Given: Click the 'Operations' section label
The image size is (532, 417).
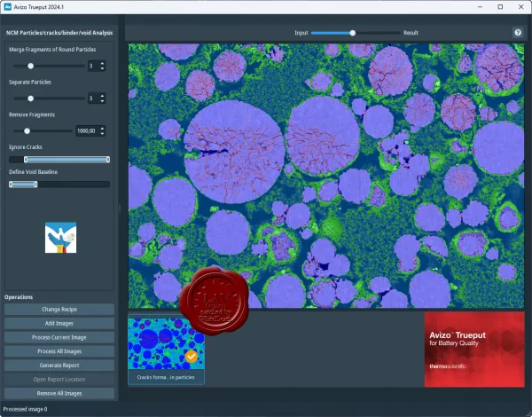Looking at the screenshot, I should tap(19, 297).
